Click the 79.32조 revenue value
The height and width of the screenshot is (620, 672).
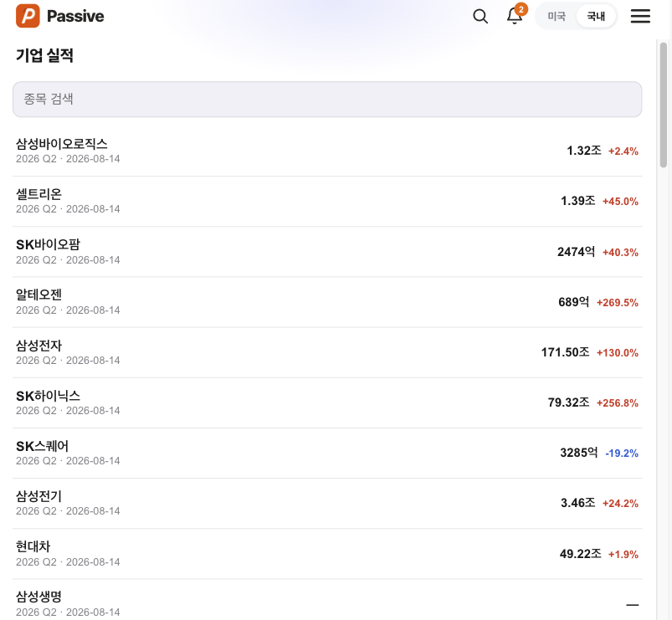coord(569,402)
